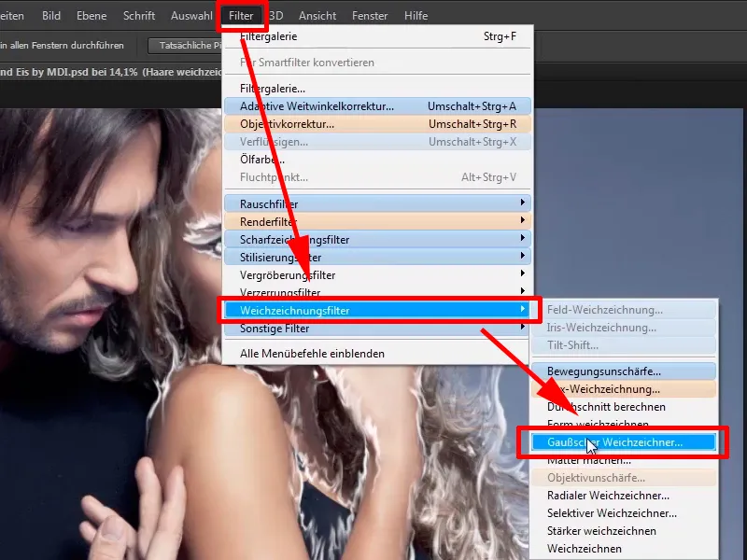Choose Objektivkorrektur... filter
747x560 pixels.
[x=377, y=124]
